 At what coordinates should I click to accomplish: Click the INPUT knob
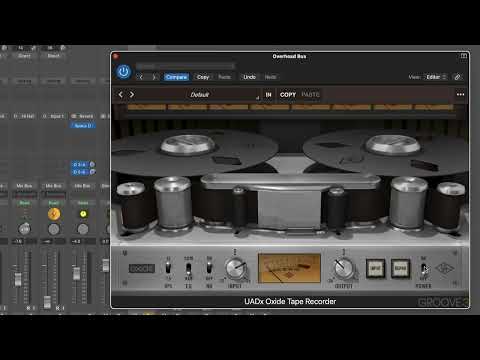pyautogui.click(x=236, y=268)
